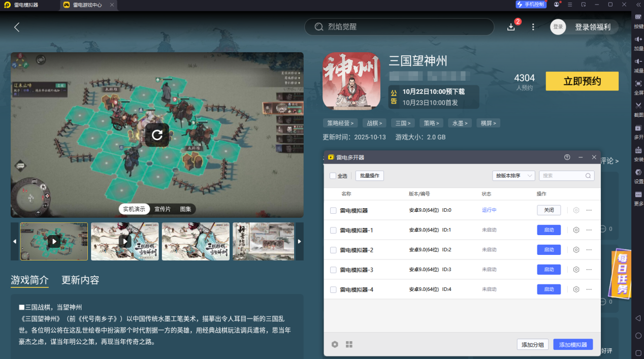Select the 实机演示 media tab
The image size is (644, 359).
[x=134, y=209]
